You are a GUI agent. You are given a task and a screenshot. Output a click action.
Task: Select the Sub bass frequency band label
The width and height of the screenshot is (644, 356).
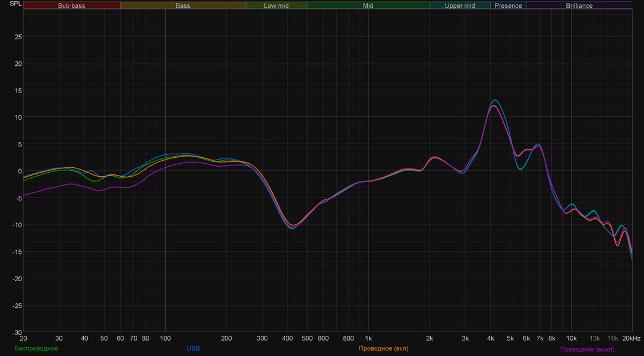click(x=71, y=5)
